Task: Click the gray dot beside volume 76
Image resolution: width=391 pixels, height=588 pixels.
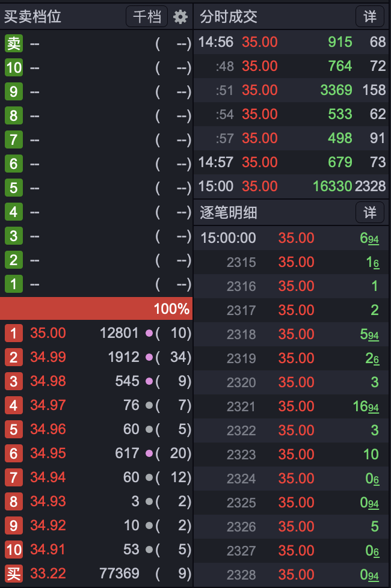Action: (x=149, y=405)
